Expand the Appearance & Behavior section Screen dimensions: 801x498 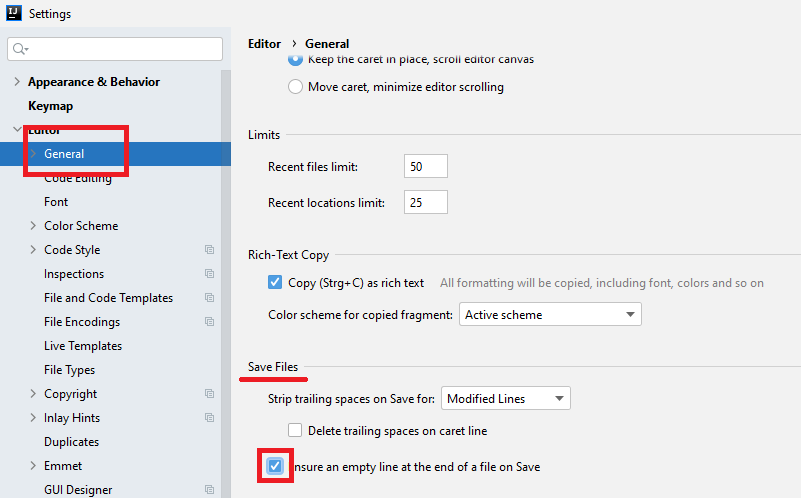(15, 82)
